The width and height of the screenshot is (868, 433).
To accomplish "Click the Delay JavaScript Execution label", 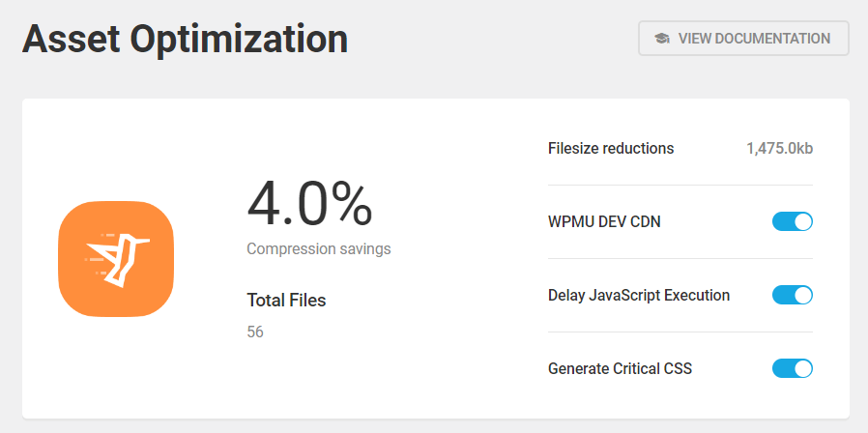I will click(x=639, y=295).
